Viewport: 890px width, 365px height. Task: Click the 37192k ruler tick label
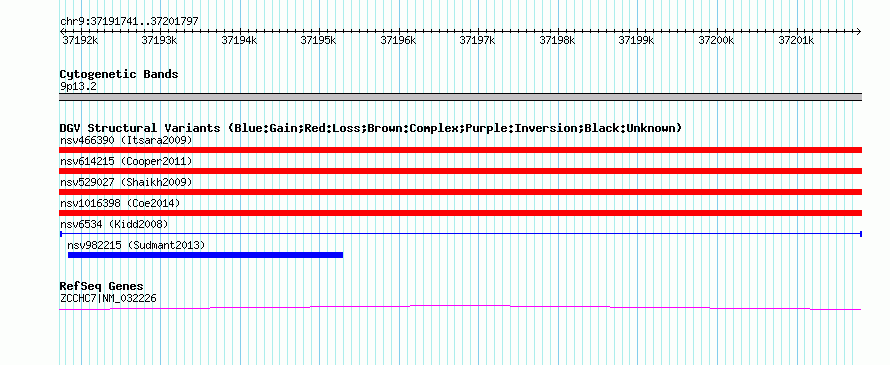80,40
